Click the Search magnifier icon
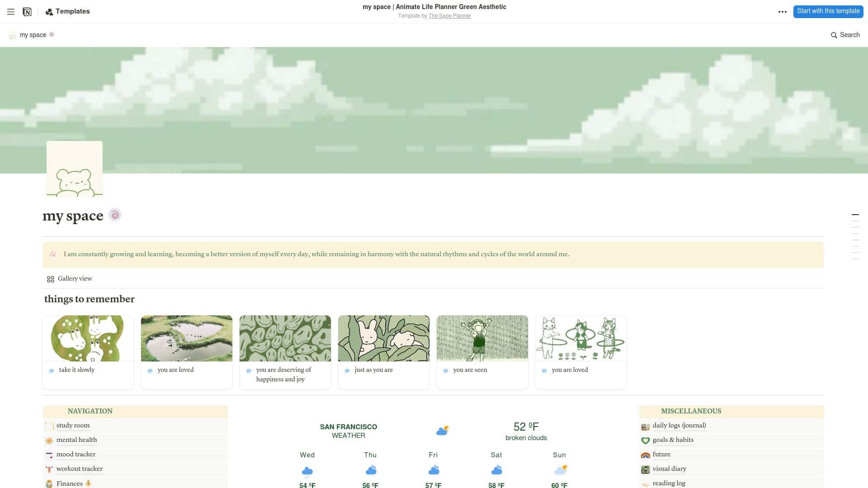The width and height of the screenshot is (868, 488). [x=834, y=35]
